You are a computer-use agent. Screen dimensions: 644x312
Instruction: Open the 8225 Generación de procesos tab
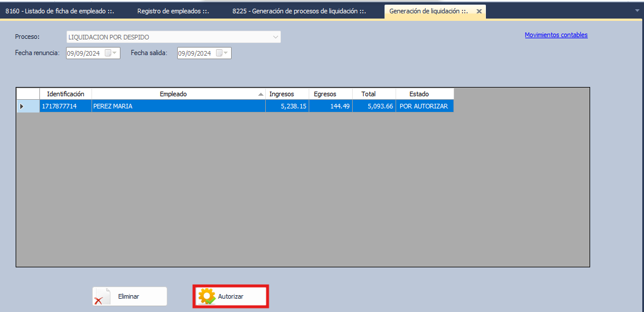(x=299, y=11)
